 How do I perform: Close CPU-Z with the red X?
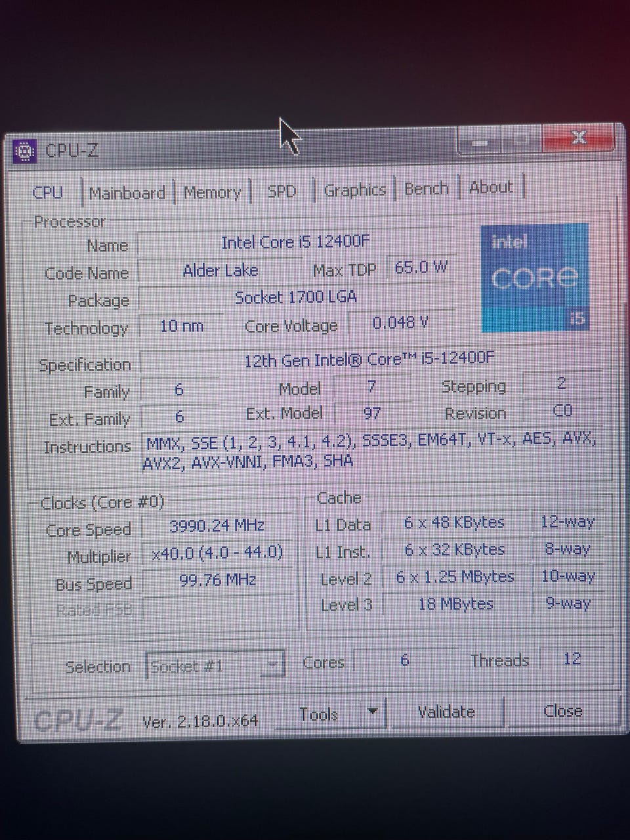579,137
